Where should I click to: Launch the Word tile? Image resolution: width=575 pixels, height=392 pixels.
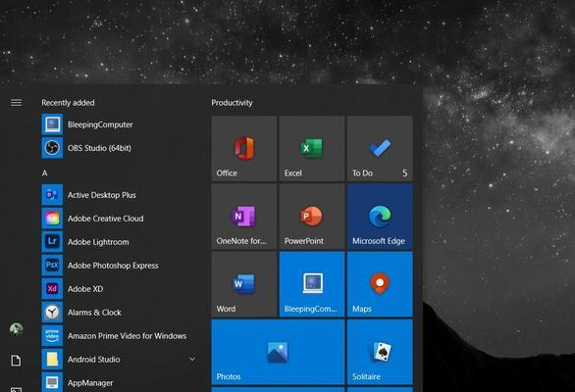click(x=244, y=284)
